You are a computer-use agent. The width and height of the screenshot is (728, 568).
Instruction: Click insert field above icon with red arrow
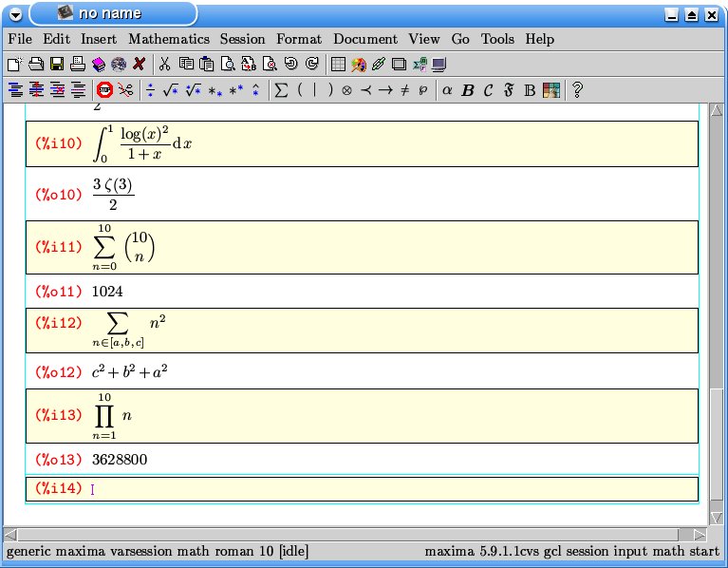[x=36, y=89]
